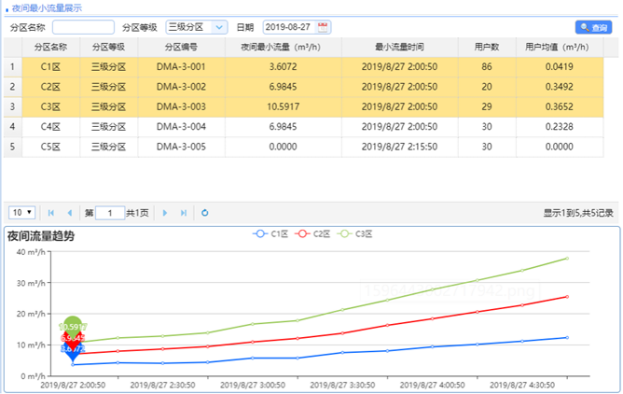Sort by 分区等级 column header

pos(108,47)
